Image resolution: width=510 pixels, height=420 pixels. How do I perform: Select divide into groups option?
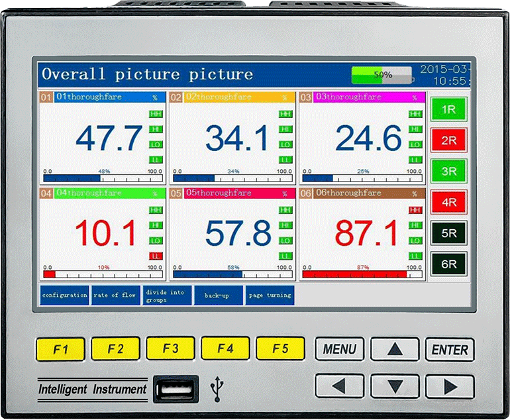point(167,295)
